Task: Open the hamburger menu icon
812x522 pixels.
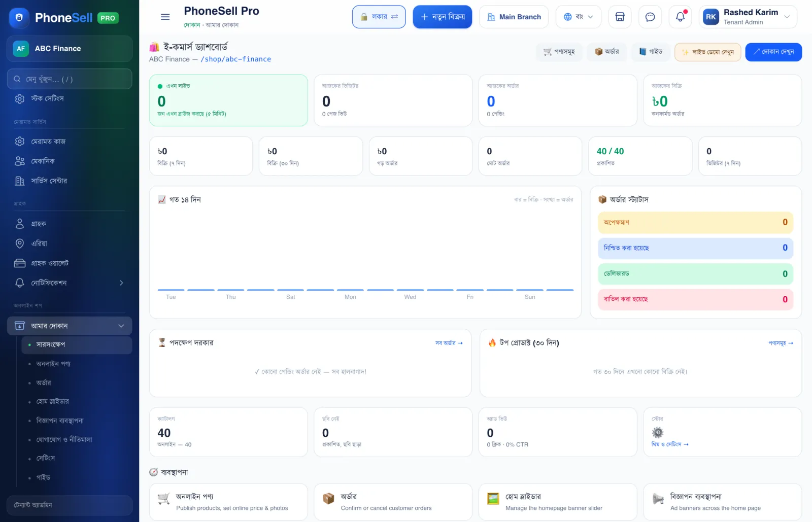Action: [165, 17]
